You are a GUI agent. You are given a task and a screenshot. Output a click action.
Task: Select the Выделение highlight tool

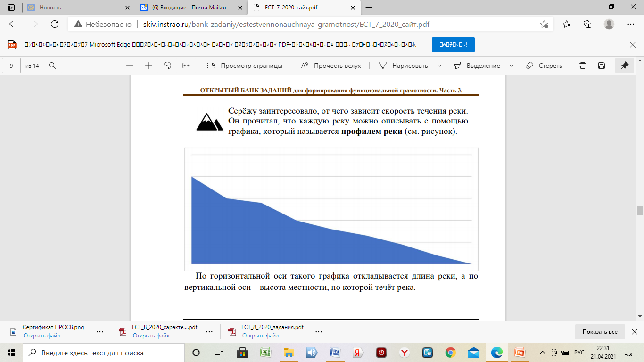477,66
